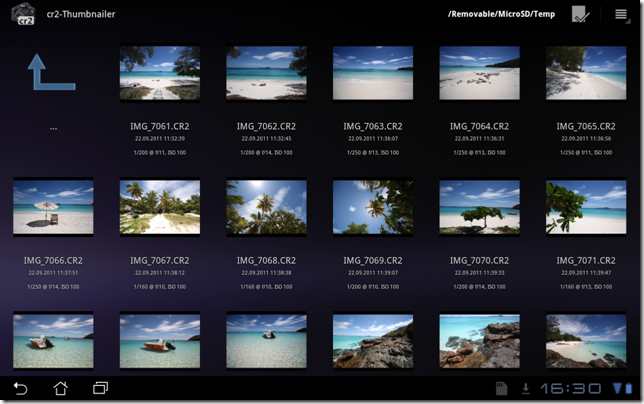
Task: Open the Recent Apps navigation button
Action: click(x=100, y=388)
